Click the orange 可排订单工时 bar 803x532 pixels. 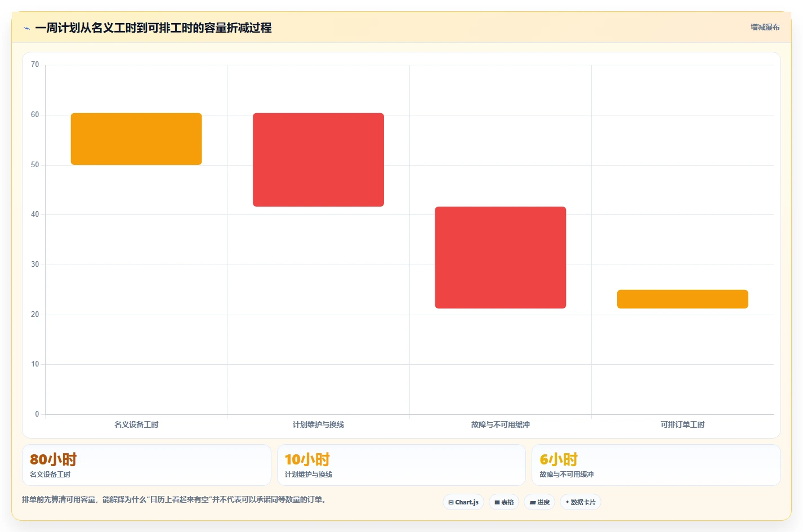coord(682,299)
